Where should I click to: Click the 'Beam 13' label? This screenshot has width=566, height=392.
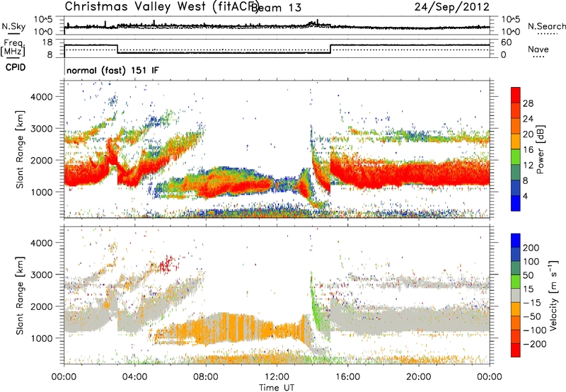pyautogui.click(x=276, y=8)
